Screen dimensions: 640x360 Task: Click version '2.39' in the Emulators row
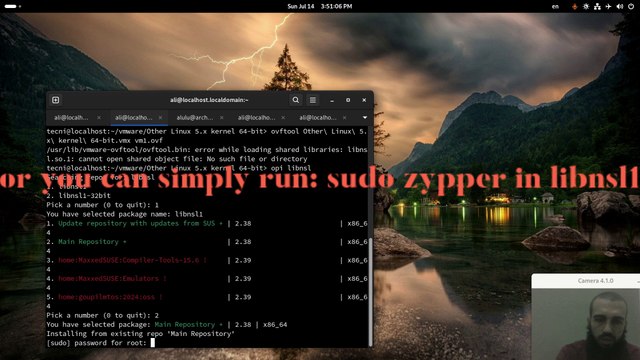pos(243,278)
